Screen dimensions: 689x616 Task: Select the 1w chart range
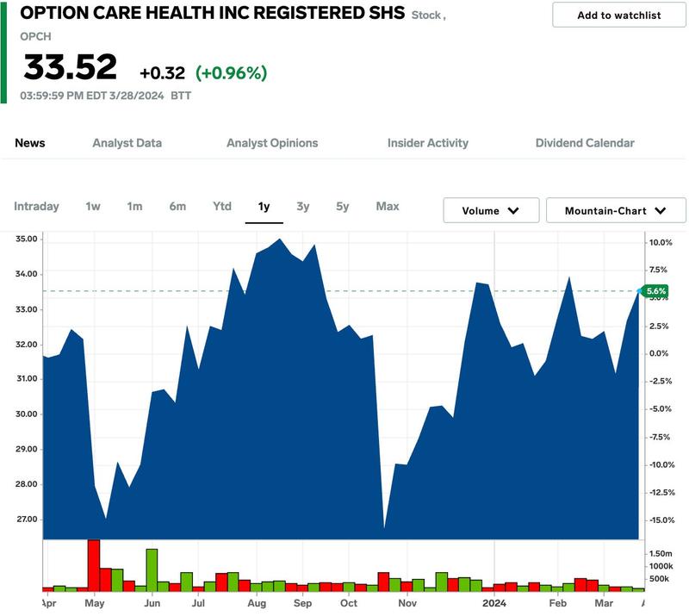click(93, 206)
